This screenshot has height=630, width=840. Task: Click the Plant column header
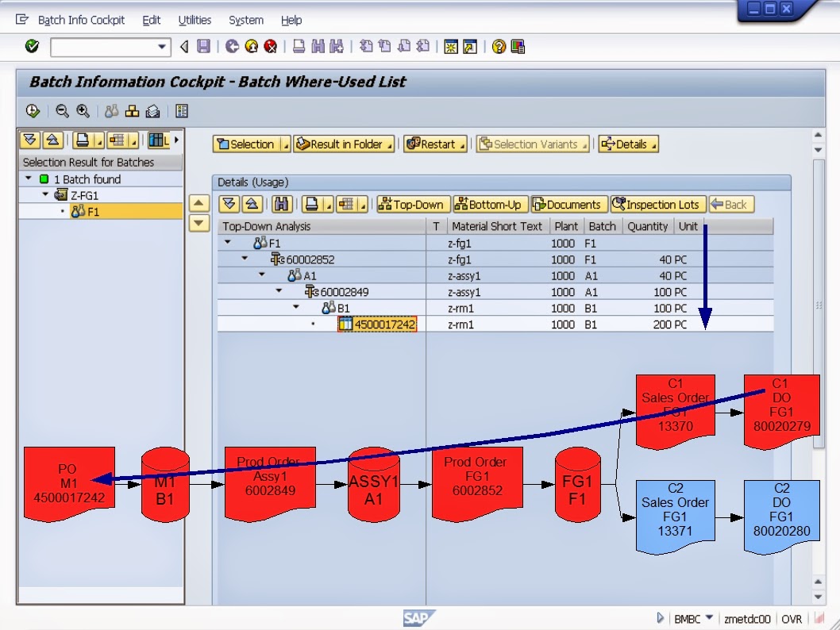566,226
